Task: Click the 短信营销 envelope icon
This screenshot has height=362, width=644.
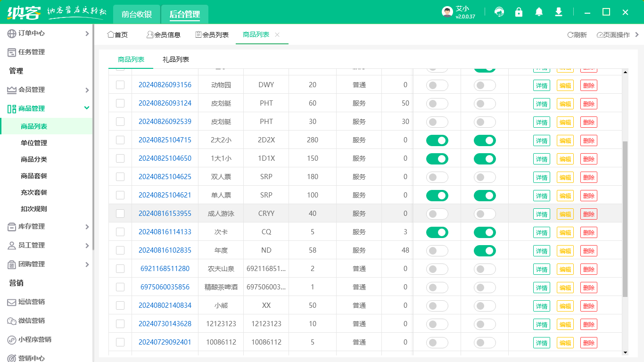Action: (x=12, y=302)
